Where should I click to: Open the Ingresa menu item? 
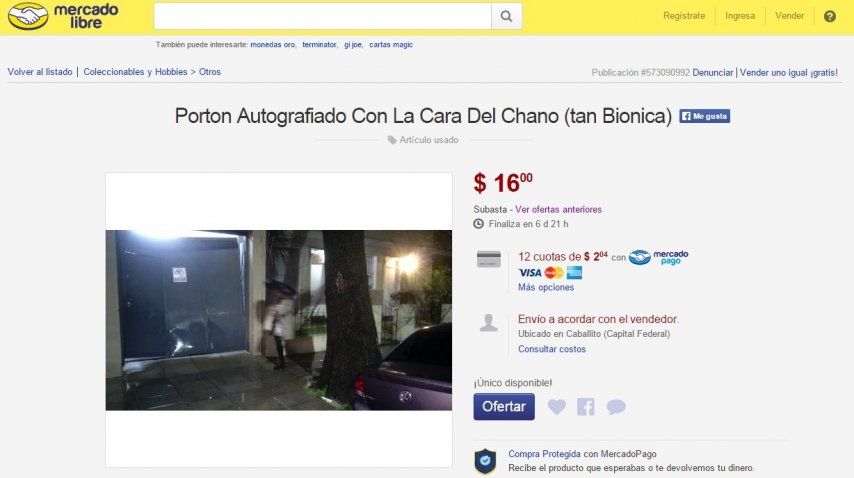(x=740, y=16)
